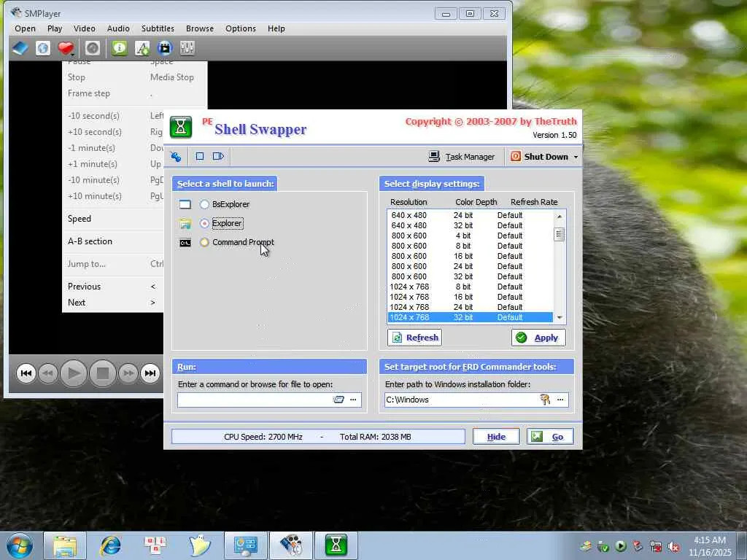Click the small square window icon in Shell Swapper
This screenshot has width=747, height=560.
(200, 156)
